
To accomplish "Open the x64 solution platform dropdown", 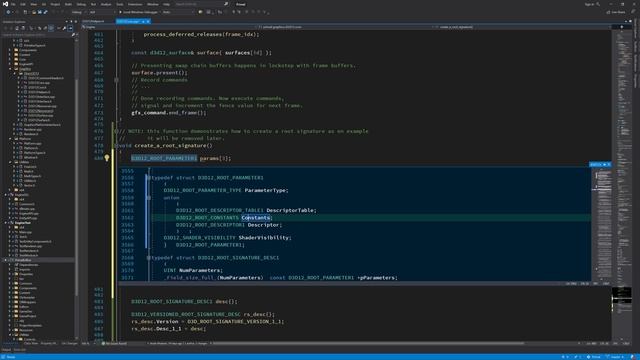I will click(102, 12).
